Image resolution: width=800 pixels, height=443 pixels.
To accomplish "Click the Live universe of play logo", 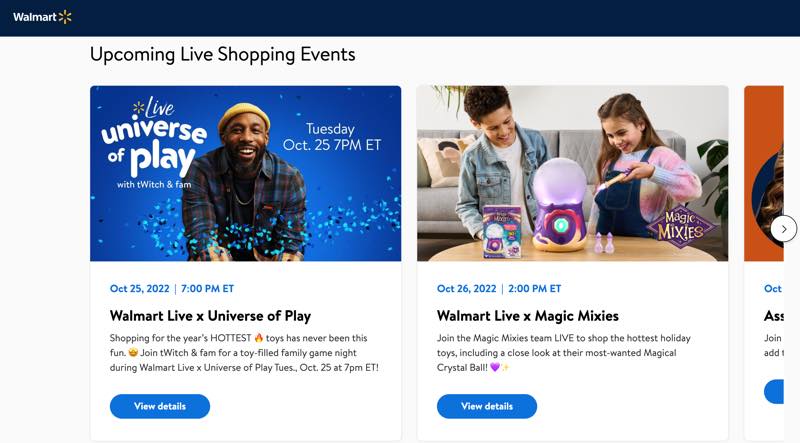I will [x=154, y=143].
